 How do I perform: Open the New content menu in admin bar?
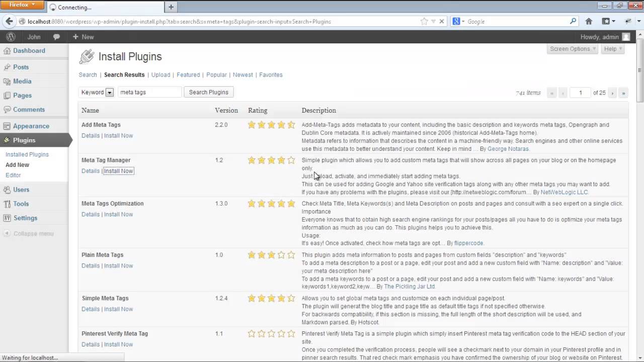pos(83,37)
